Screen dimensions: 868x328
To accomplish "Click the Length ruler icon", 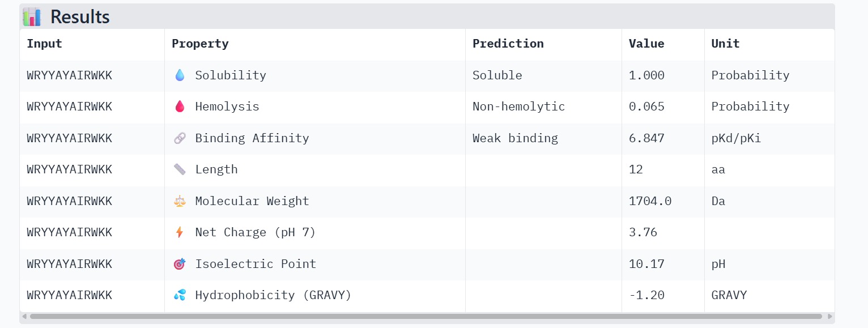I will point(180,169).
